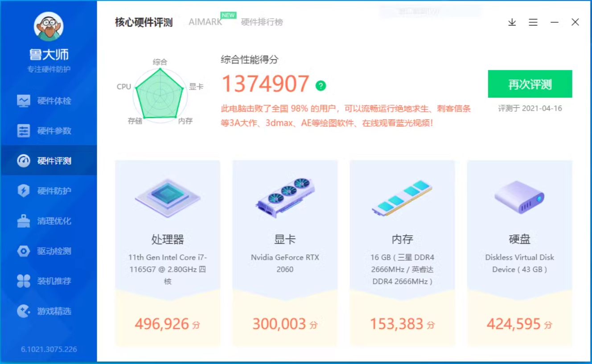This screenshot has width=592, height=364.
Task: Click the green question mark help icon
Action: pos(321,86)
